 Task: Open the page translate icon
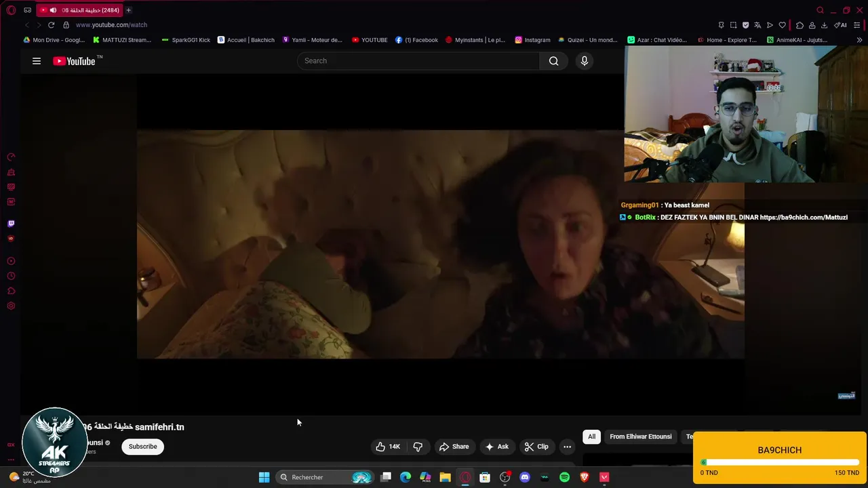click(757, 25)
